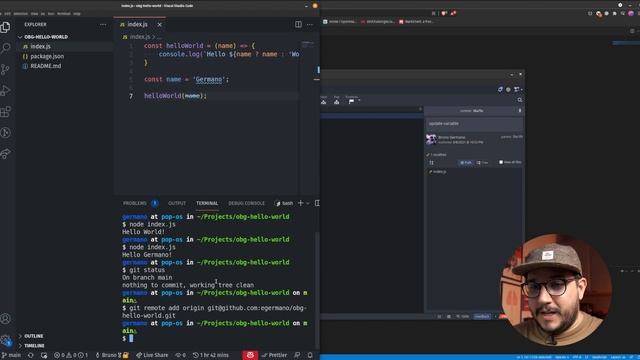This screenshot has width=640, height=360.
Task: Open the new terminal launch profile dropdown
Action: (x=308, y=203)
